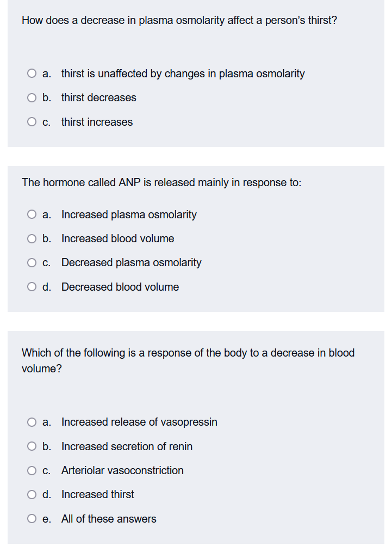Image resolution: width=392 pixels, height=552 pixels.
Task: Click the label text "All of these answers"
Action: [x=108, y=518]
